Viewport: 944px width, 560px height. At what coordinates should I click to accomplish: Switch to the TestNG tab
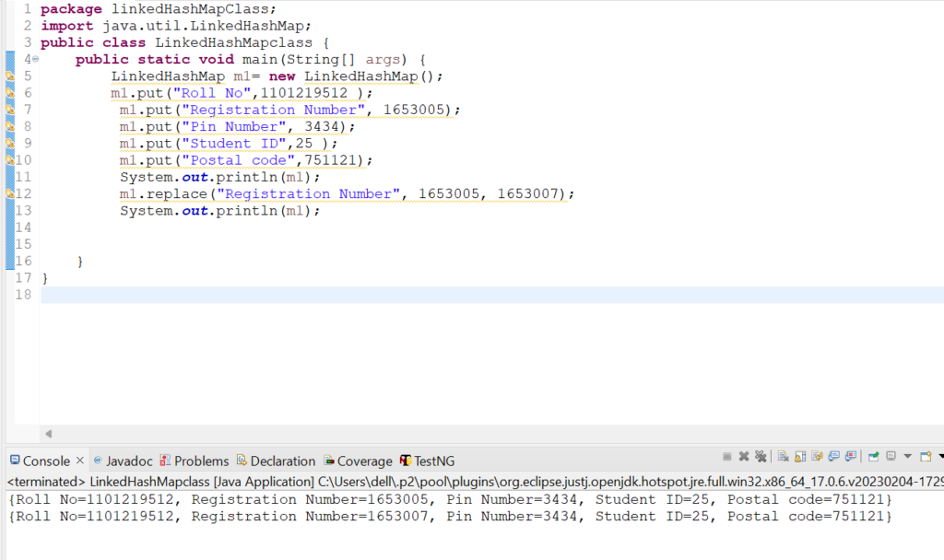[428, 461]
